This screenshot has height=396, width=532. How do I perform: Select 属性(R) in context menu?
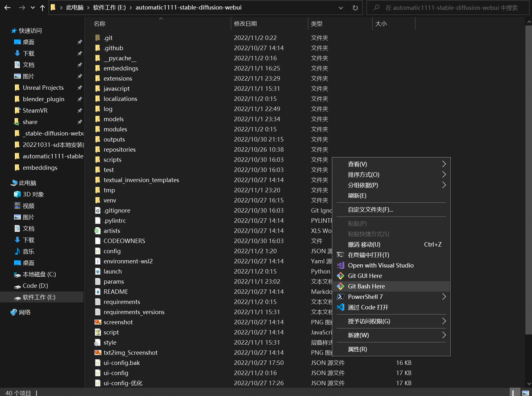coord(391,349)
